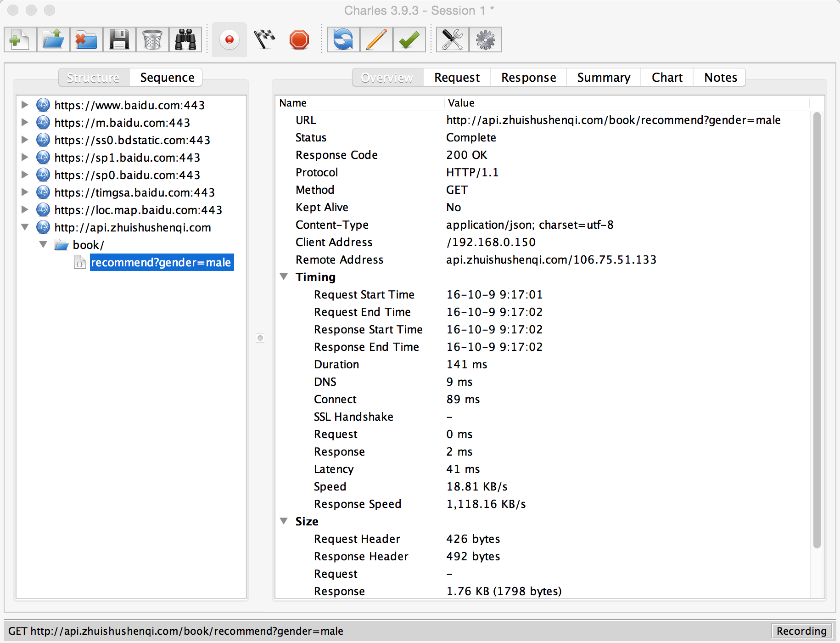Collapse the api.zhuishushenqi.com tree node
The image size is (840, 643).
pyautogui.click(x=25, y=227)
